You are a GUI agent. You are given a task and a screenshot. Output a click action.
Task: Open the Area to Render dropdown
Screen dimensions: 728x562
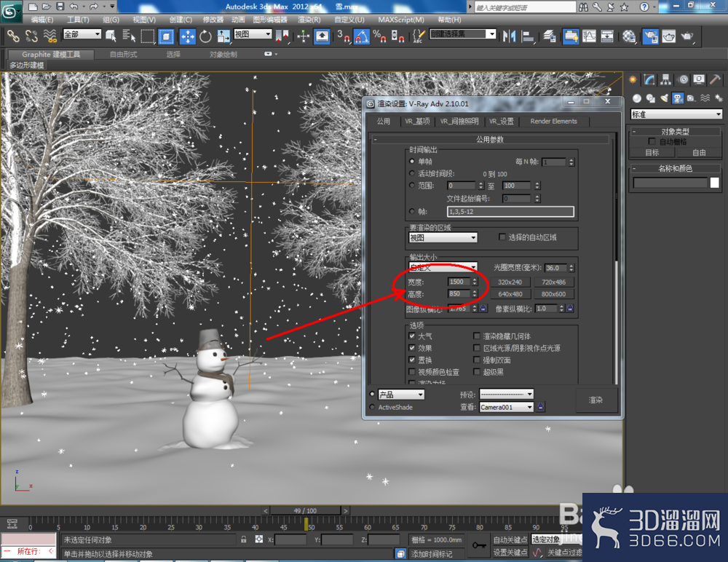443,238
